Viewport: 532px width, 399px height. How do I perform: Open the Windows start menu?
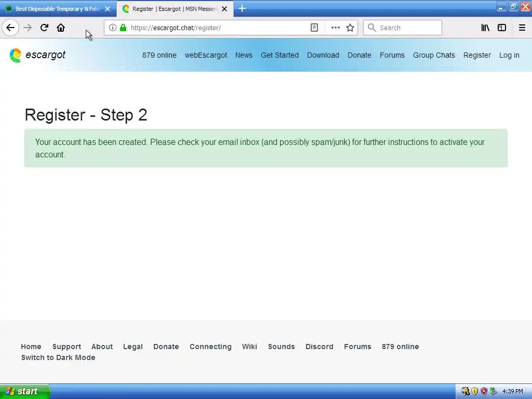pyautogui.click(x=25, y=391)
